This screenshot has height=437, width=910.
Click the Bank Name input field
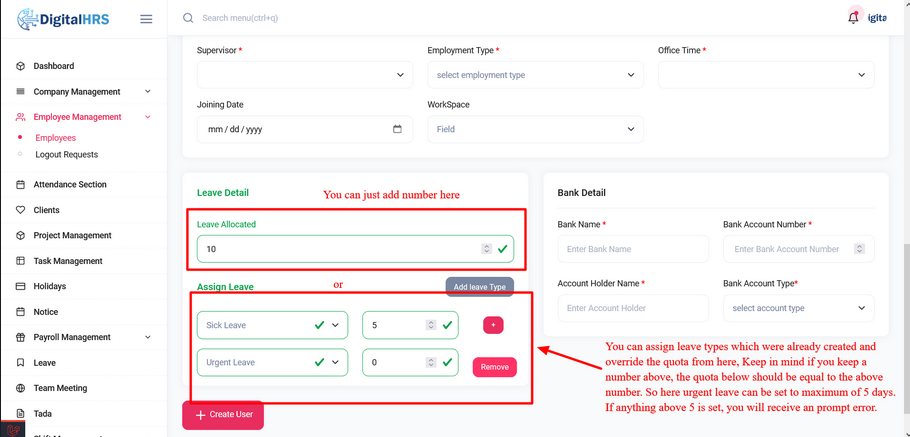(633, 249)
